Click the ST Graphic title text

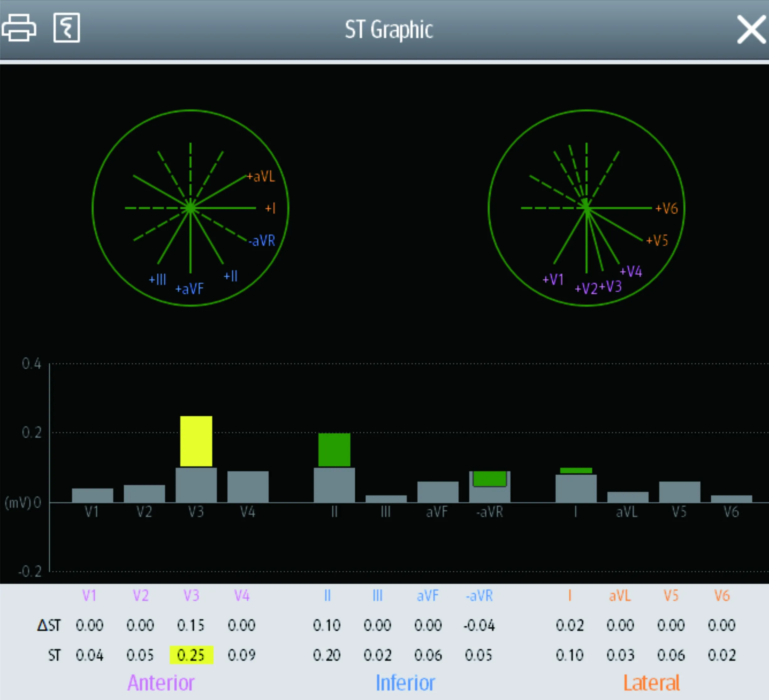coord(389,29)
